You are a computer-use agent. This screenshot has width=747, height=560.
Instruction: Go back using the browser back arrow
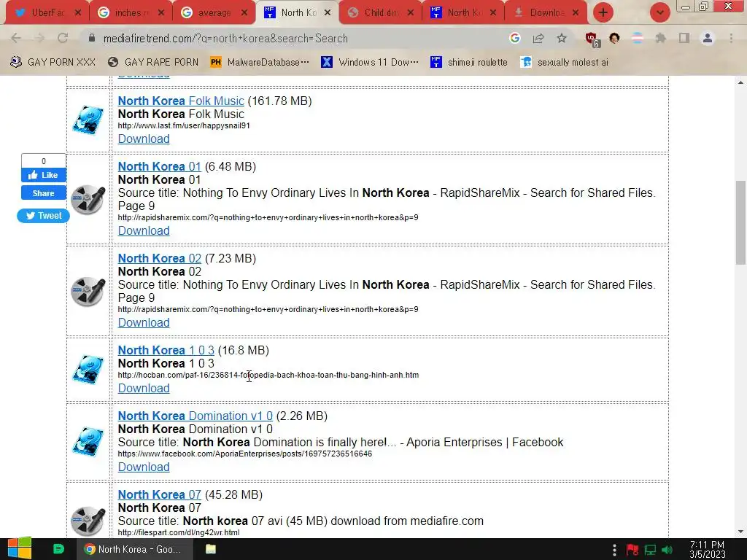click(x=16, y=38)
